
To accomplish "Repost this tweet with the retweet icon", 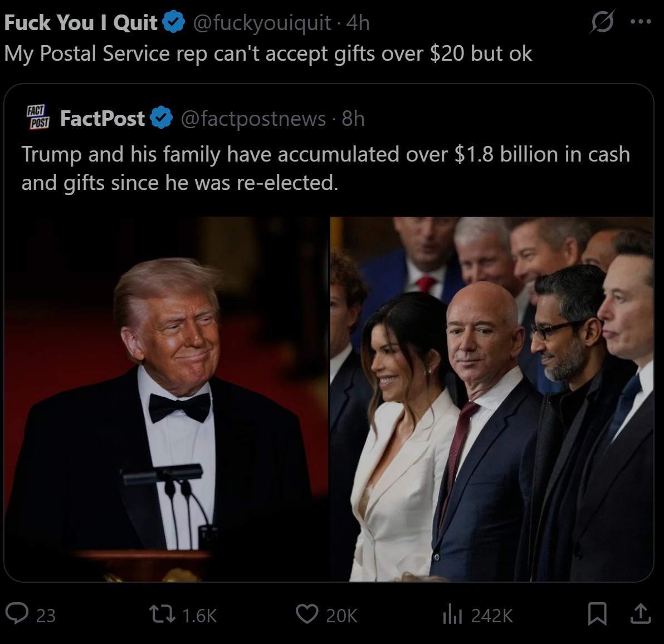I will click(x=162, y=614).
